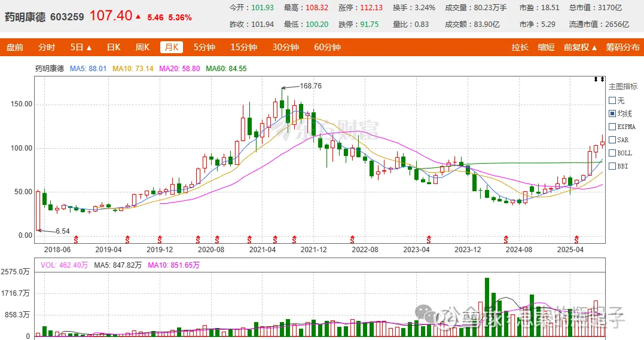Click the left double-headed arrow icon atop chart
644x340 pixels.
(596, 79)
